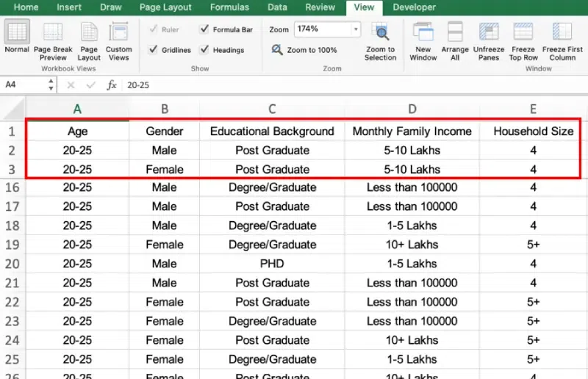
Task: Select column C header
Action: [272, 109]
